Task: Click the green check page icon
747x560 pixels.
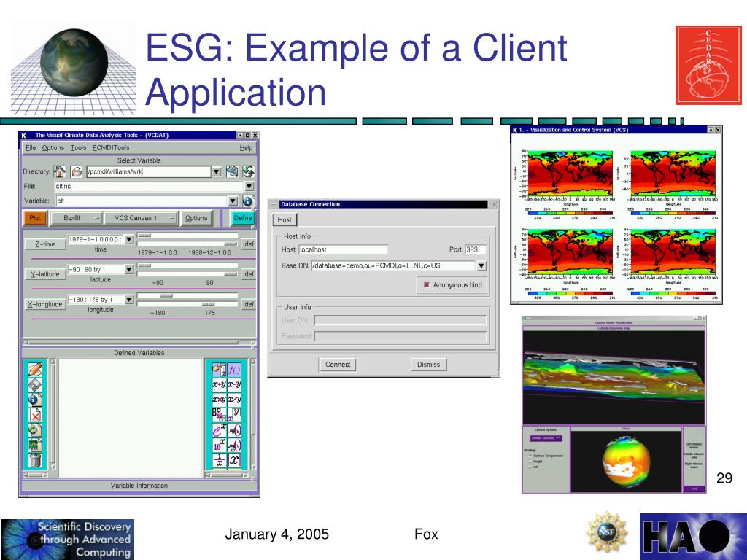Action: tap(35, 430)
